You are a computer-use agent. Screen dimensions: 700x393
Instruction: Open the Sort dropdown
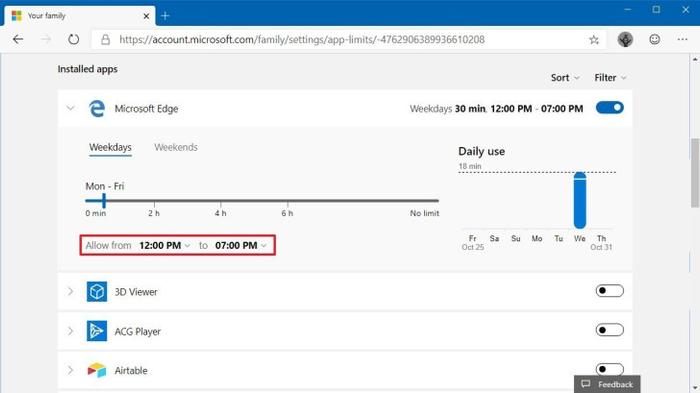pos(565,78)
